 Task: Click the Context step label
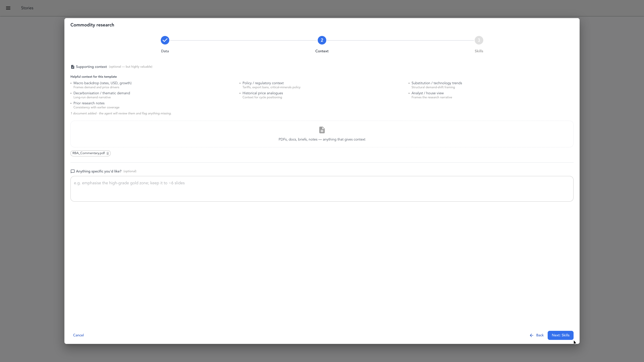[x=322, y=51]
